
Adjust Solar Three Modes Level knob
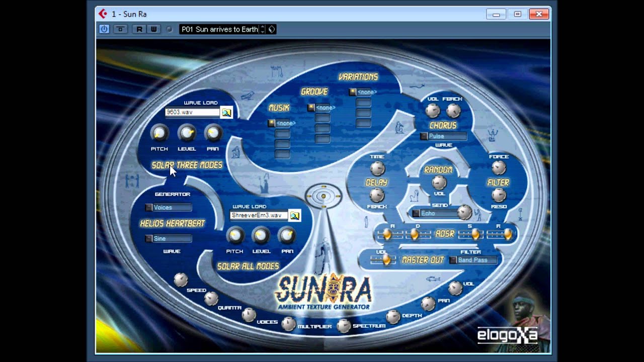[x=187, y=133]
